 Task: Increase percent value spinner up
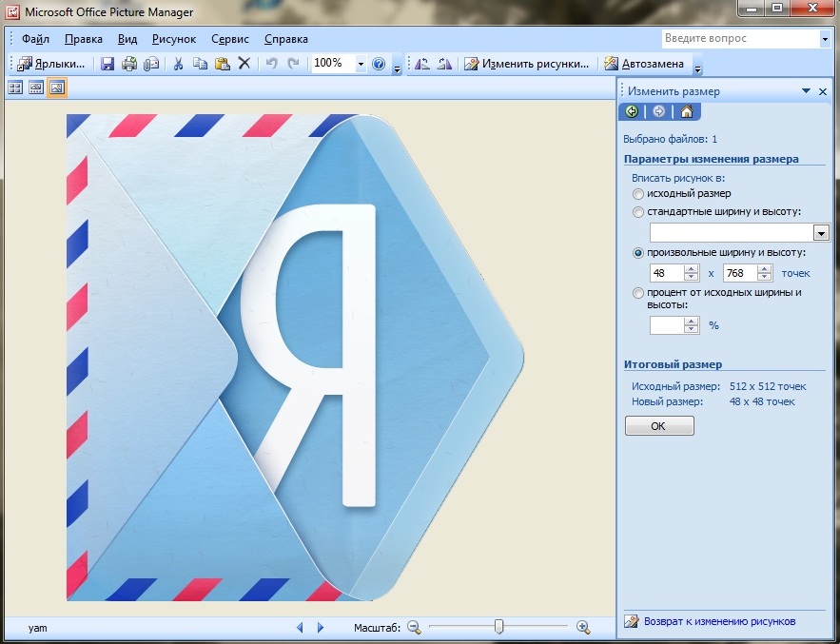[691, 322]
